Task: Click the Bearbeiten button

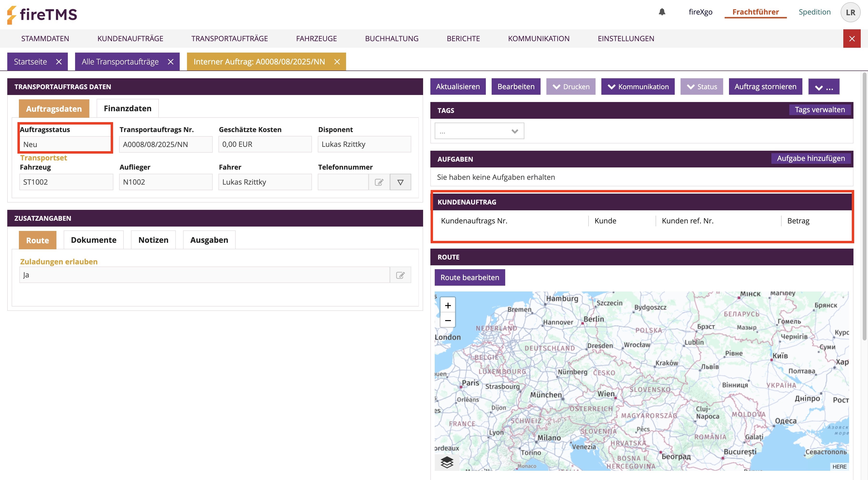Action: (x=516, y=87)
